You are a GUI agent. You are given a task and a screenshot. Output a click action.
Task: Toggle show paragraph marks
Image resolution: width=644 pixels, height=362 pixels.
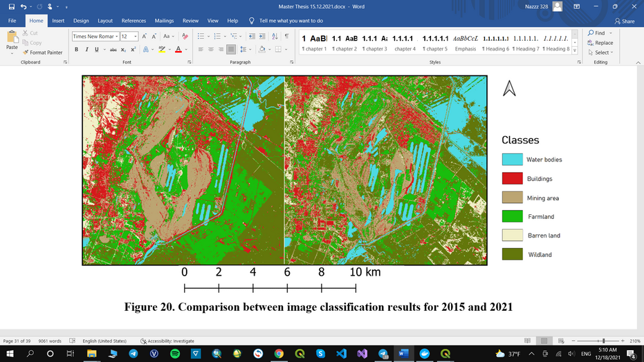click(286, 36)
